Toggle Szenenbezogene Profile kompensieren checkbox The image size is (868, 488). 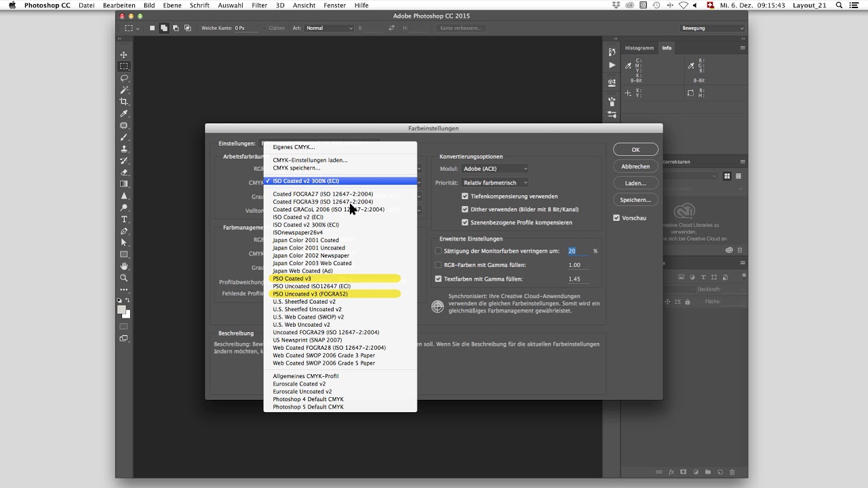tap(465, 222)
